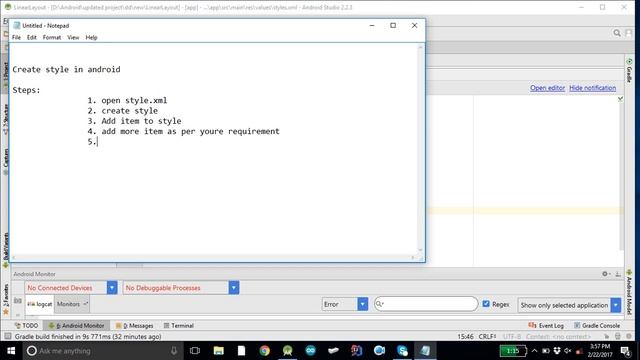
Task: Click the camera screen capture icon in Android Monitor
Action: coord(18,301)
